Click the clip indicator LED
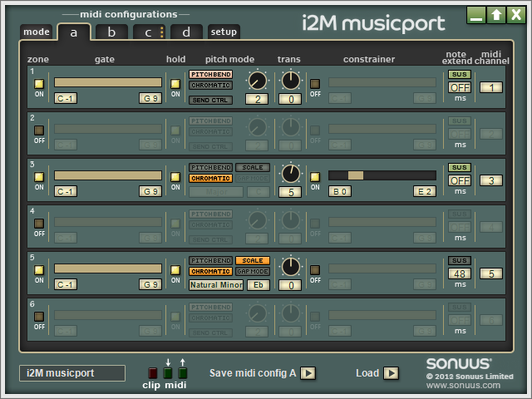532x399 pixels. (x=153, y=373)
